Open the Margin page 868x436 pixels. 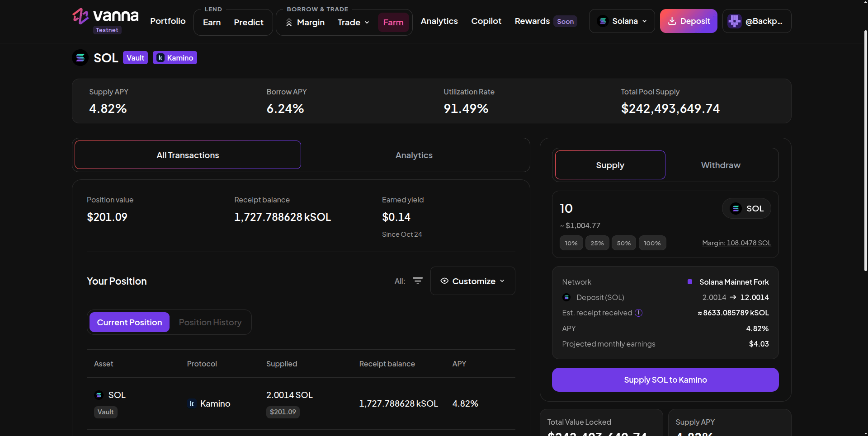point(305,23)
